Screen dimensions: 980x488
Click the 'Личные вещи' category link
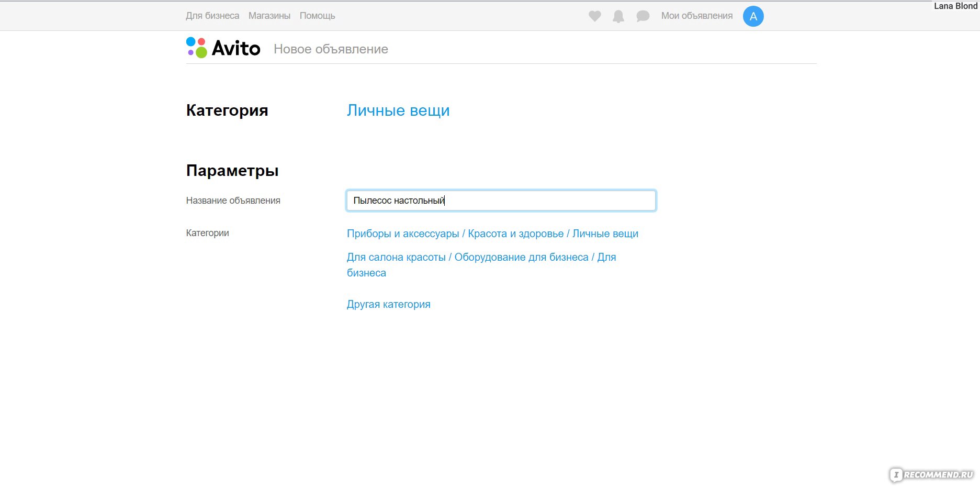tap(398, 110)
